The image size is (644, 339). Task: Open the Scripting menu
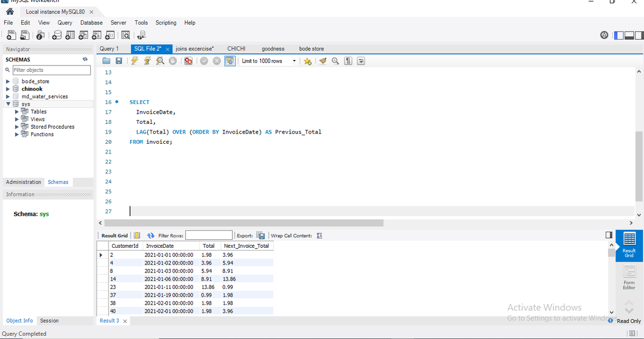click(166, 23)
